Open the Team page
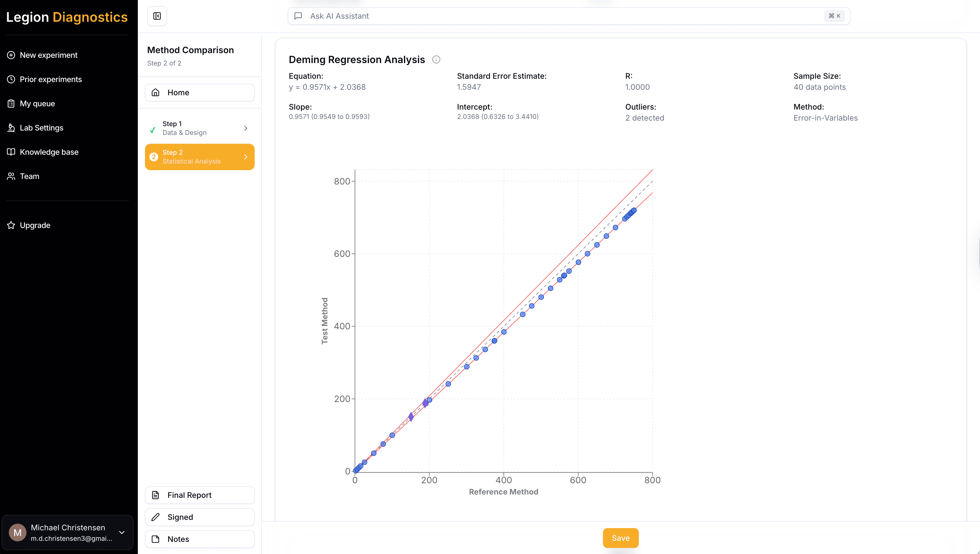Viewport: 980px width, 554px height. 29,176
